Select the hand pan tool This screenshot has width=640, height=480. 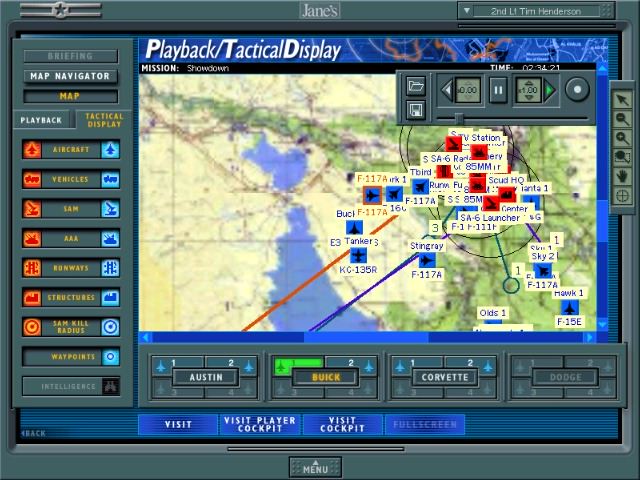pos(622,176)
